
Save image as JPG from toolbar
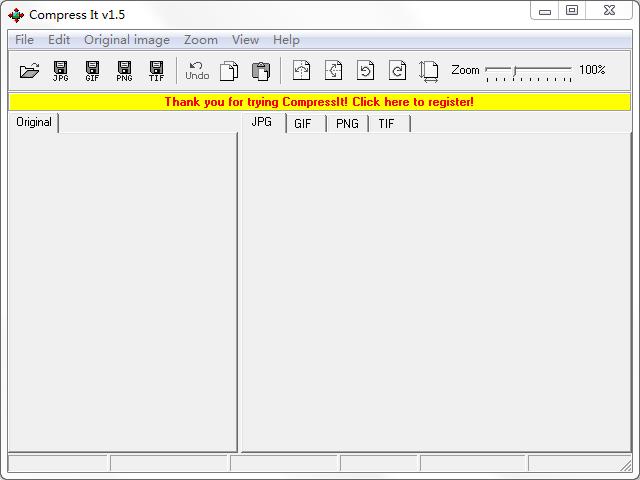pos(61,71)
